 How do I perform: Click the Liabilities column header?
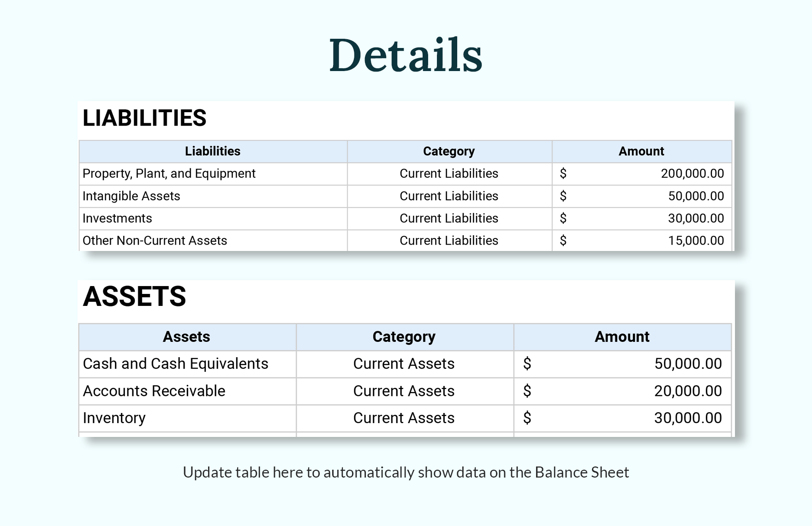click(212, 151)
